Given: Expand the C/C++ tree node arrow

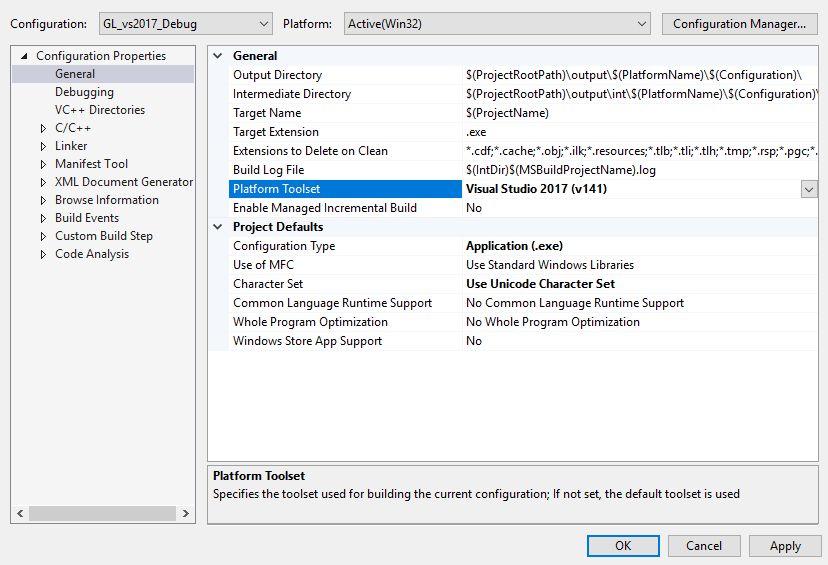Looking at the screenshot, I should (43, 128).
